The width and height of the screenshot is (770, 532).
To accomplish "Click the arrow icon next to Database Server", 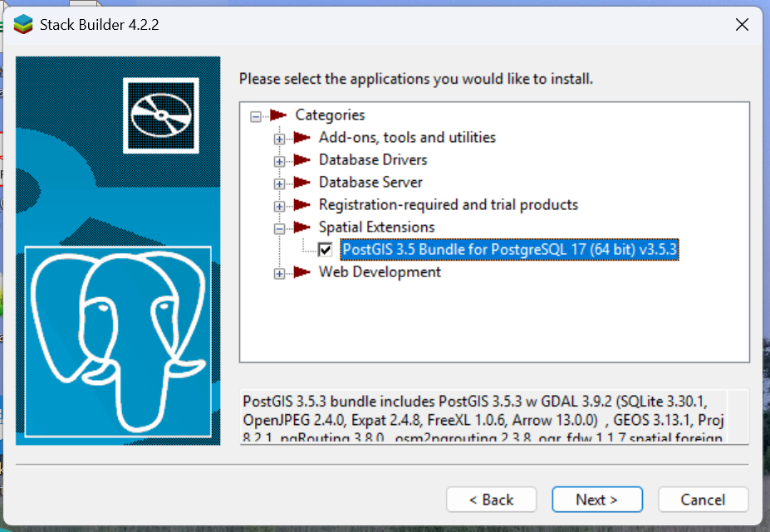I will 302,183.
